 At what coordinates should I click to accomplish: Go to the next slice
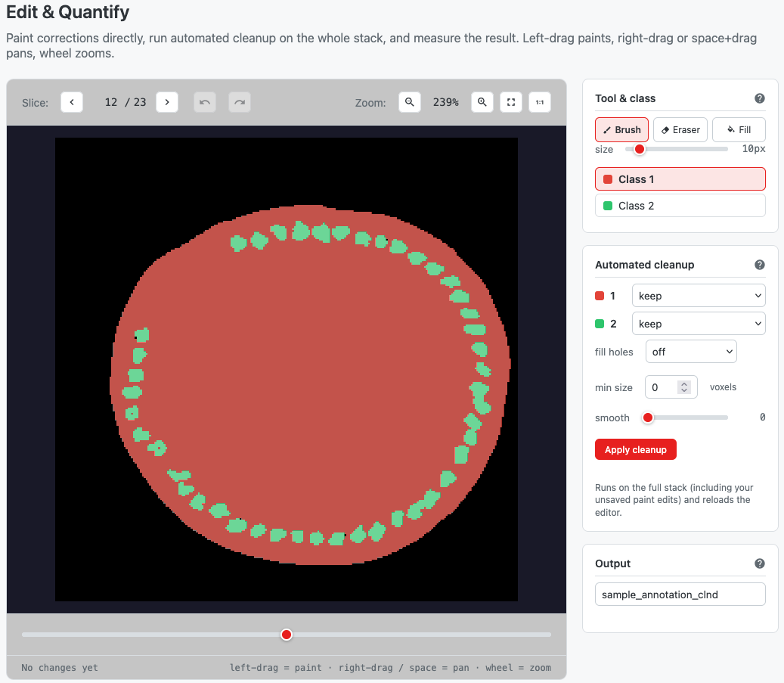167,102
